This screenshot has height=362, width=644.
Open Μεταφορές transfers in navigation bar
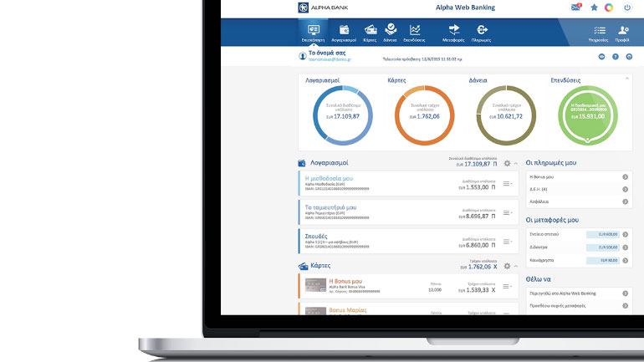click(453, 32)
